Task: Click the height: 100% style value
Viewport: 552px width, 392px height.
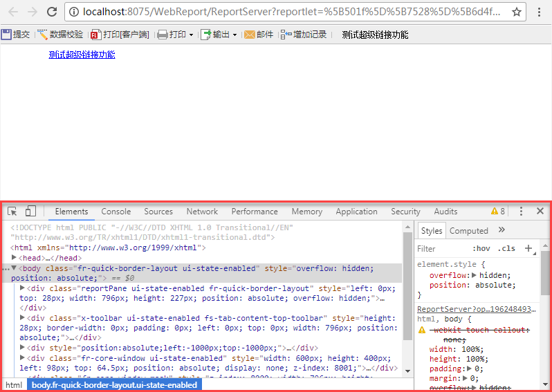Action: 477,360
